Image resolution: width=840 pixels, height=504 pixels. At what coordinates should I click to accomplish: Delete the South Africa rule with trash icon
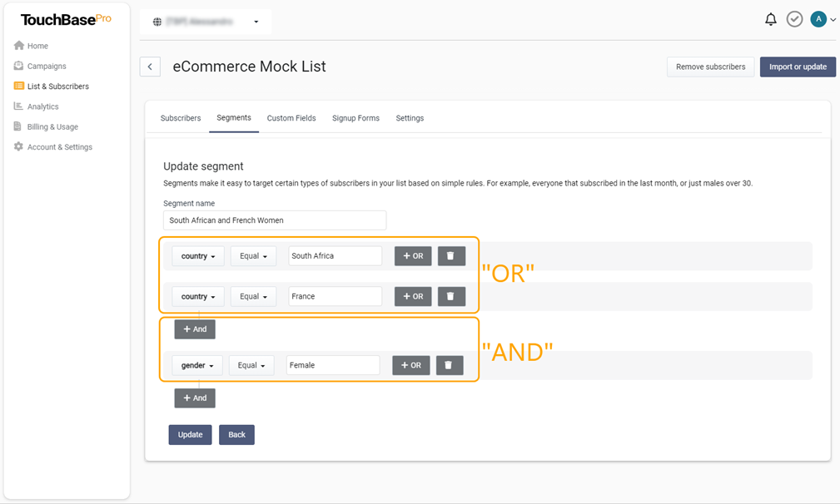coord(451,256)
